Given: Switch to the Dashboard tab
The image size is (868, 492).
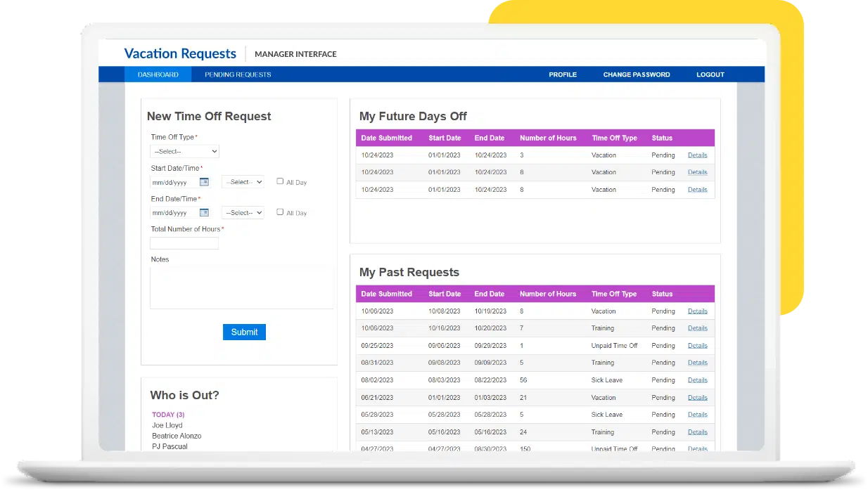Looking at the screenshot, I should pos(158,75).
